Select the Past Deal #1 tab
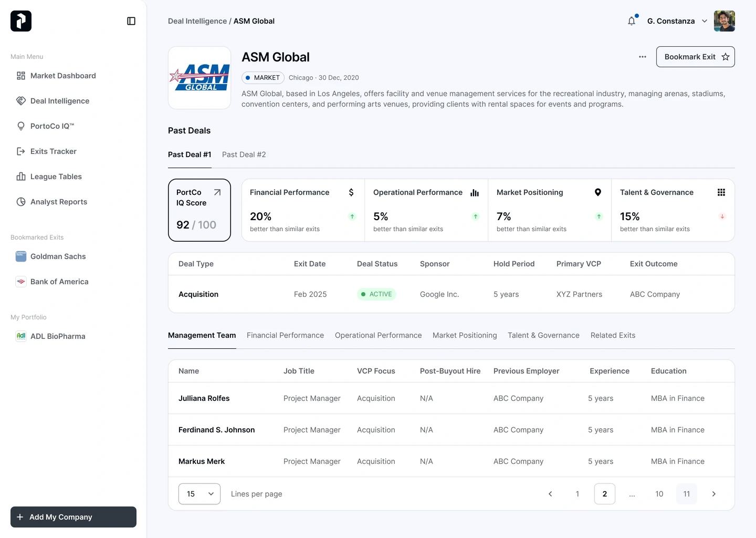The width and height of the screenshot is (756, 538). click(190, 154)
